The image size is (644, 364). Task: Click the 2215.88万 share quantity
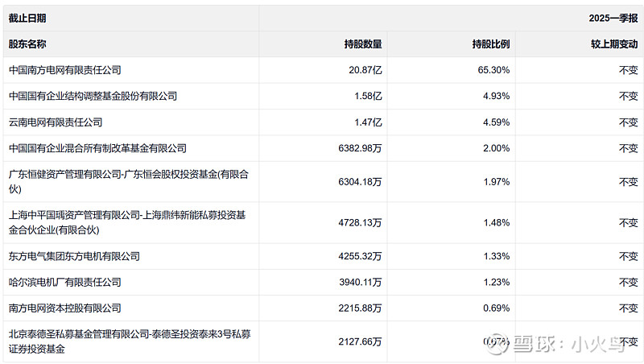[360, 308]
